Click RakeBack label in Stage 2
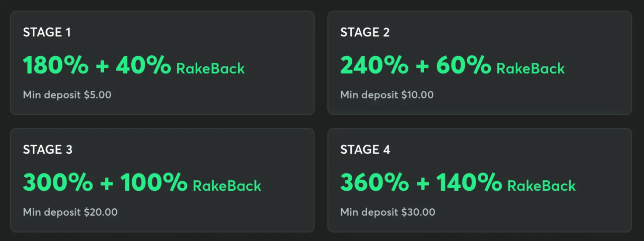Viewport: 644px width, 241px height. [x=530, y=69]
